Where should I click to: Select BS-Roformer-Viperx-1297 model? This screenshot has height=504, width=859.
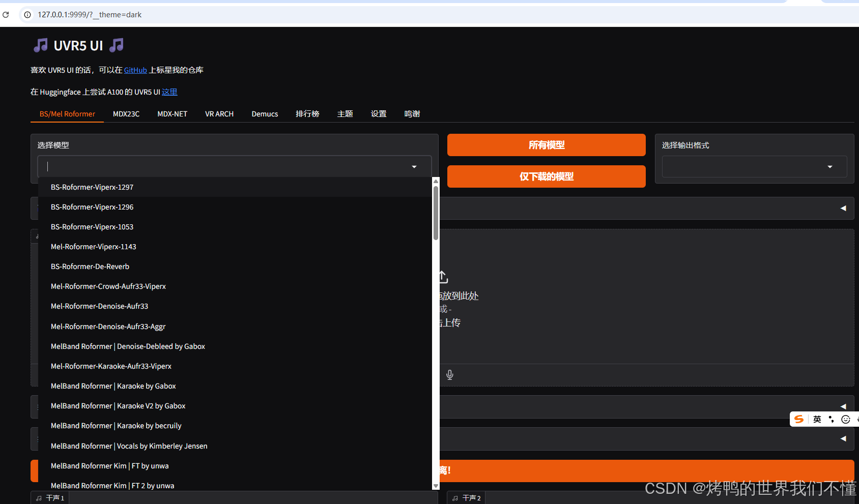click(x=235, y=187)
